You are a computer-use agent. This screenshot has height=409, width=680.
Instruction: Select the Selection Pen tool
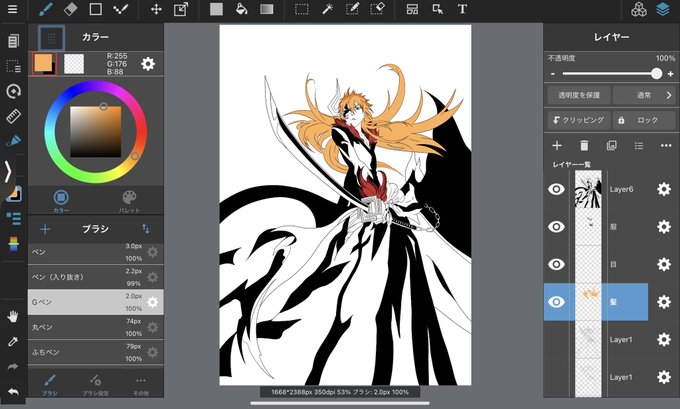point(352,9)
